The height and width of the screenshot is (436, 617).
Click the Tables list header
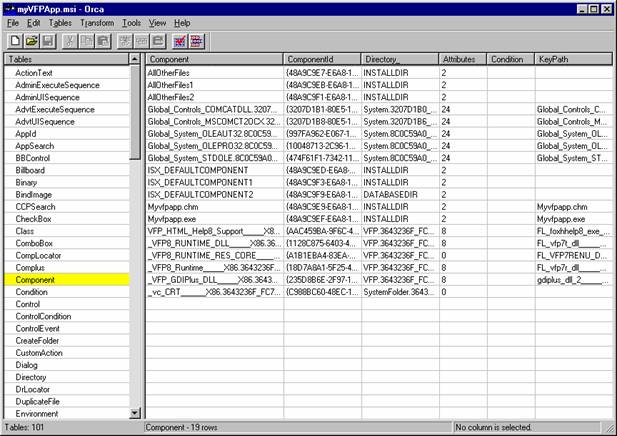(x=67, y=59)
